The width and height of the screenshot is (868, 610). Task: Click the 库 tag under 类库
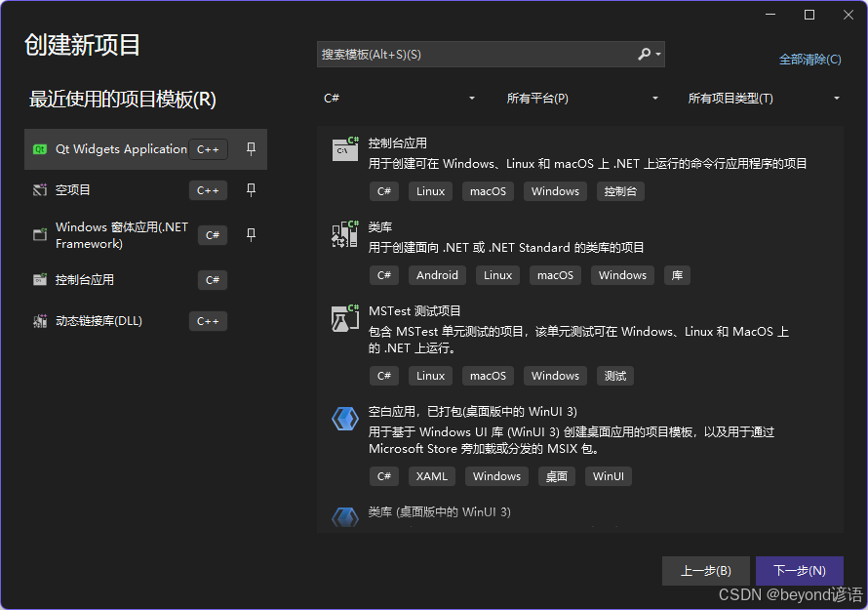tap(677, 275)
